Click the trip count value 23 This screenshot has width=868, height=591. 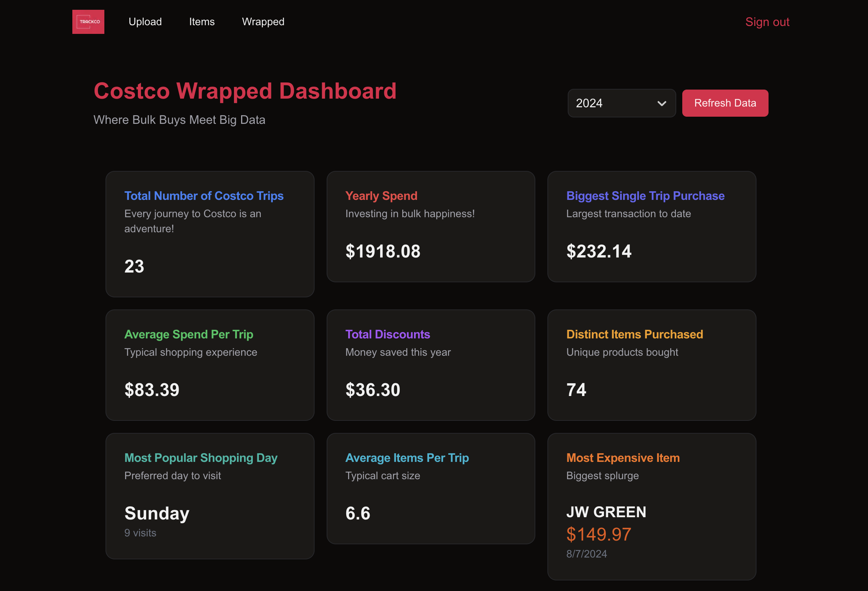coord(134,267)
